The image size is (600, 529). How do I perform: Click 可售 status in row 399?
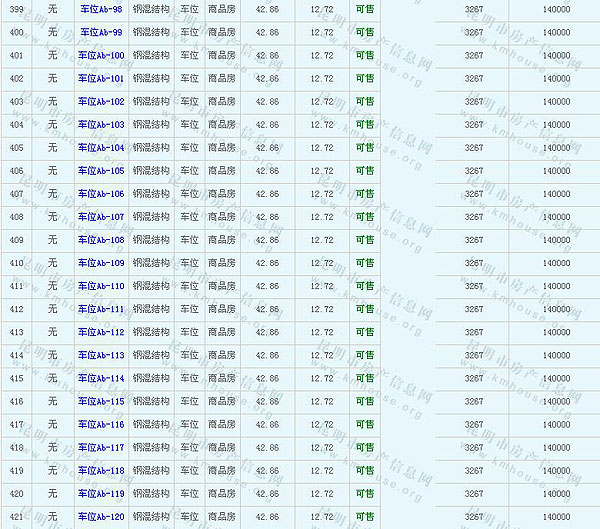point(365,9)
